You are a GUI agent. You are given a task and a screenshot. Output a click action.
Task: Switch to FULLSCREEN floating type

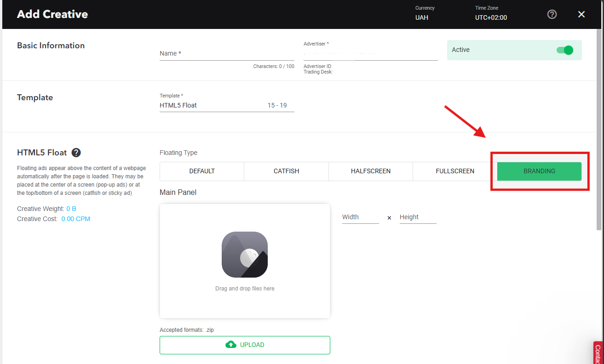pos(454,171)
